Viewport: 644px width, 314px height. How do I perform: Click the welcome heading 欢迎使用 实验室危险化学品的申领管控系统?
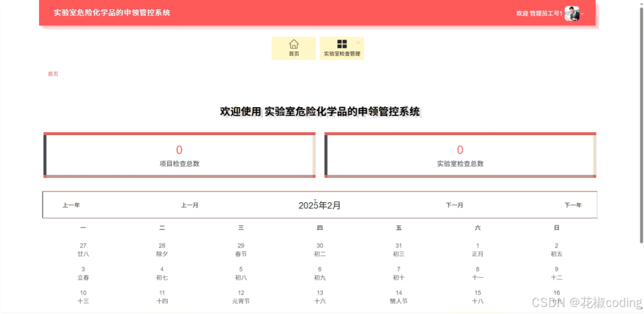coord(320,111)
